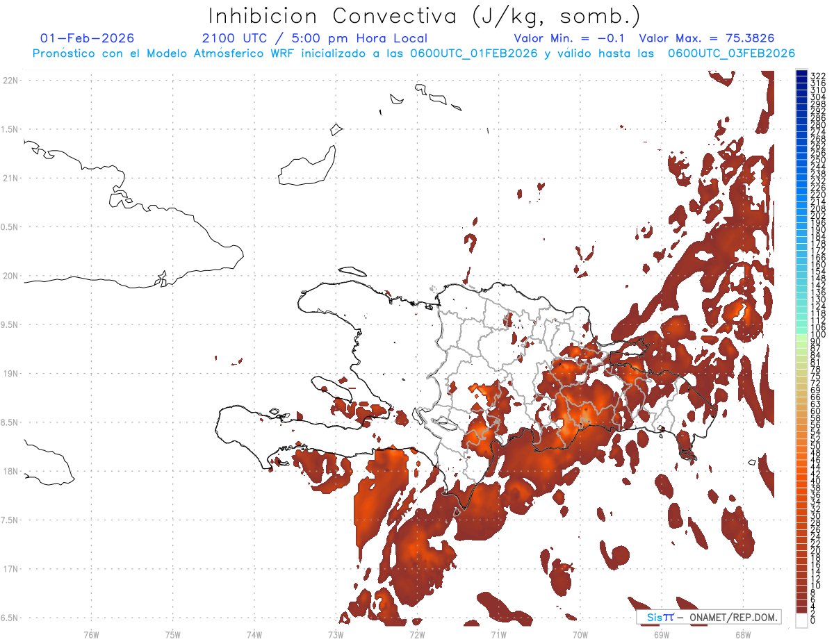Select the "Valor Max. = 75.3826" text

[707, 39]
